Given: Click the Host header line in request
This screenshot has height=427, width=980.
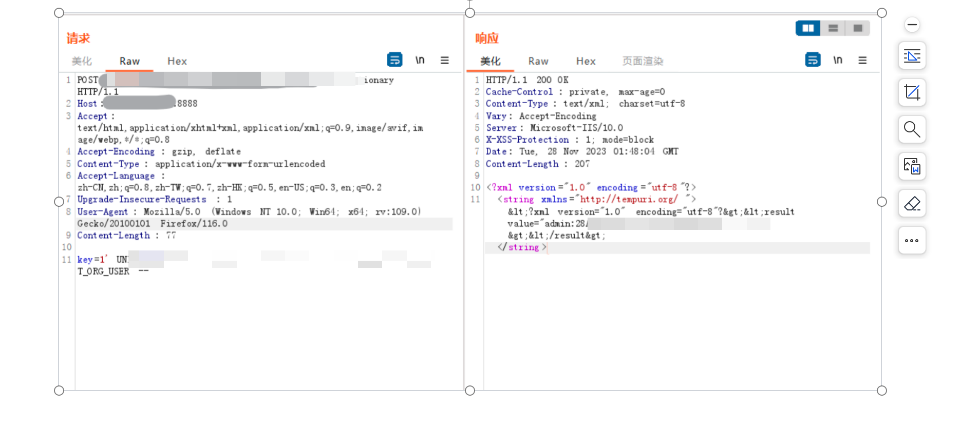Looking at the screenshot, I should (x=138, y=103).
